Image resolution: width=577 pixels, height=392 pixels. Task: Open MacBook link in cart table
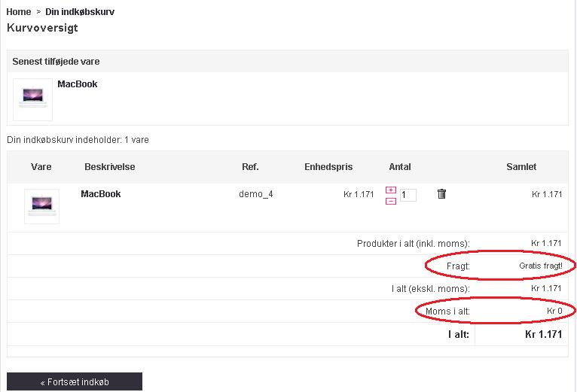100,194
